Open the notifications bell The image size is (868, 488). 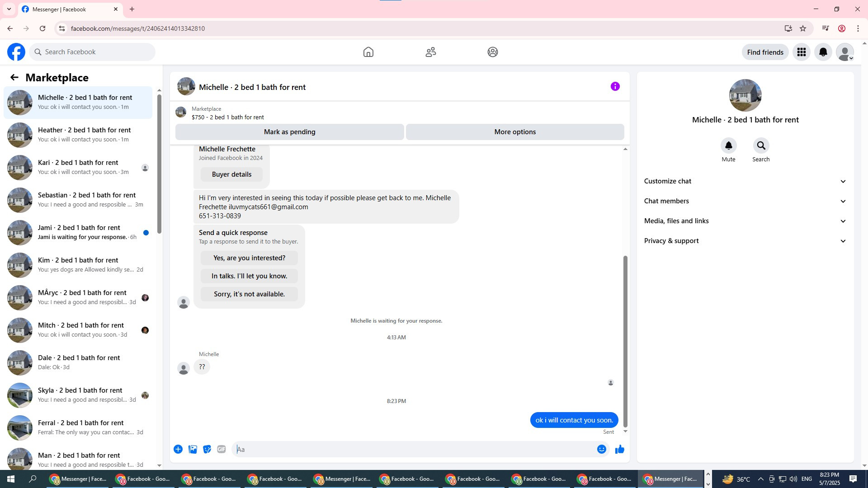click(x=823, y=52)
